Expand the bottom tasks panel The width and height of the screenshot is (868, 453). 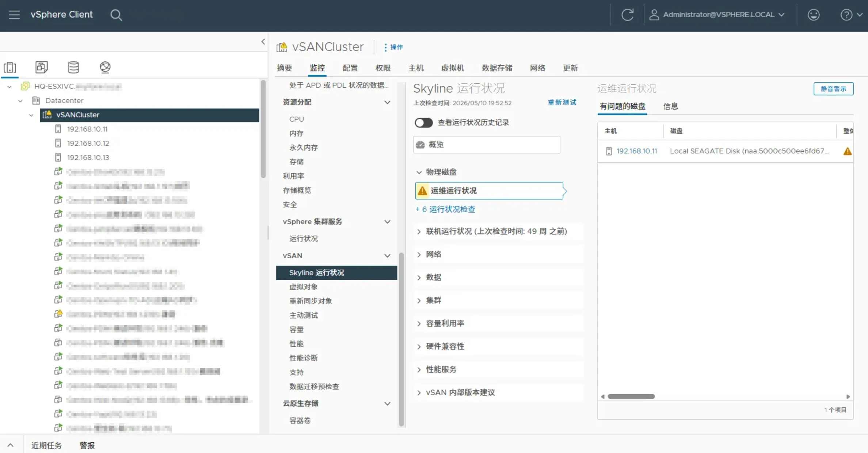pyautogui.click(x=10, y=445)
